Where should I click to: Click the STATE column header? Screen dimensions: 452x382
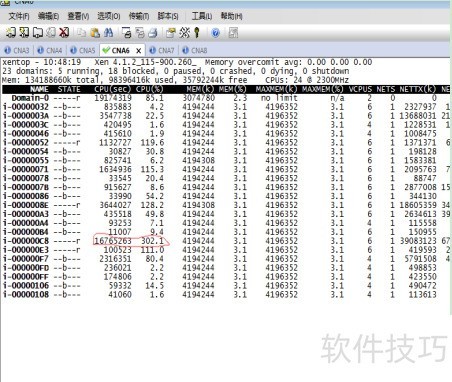click(x=69, y=89)
